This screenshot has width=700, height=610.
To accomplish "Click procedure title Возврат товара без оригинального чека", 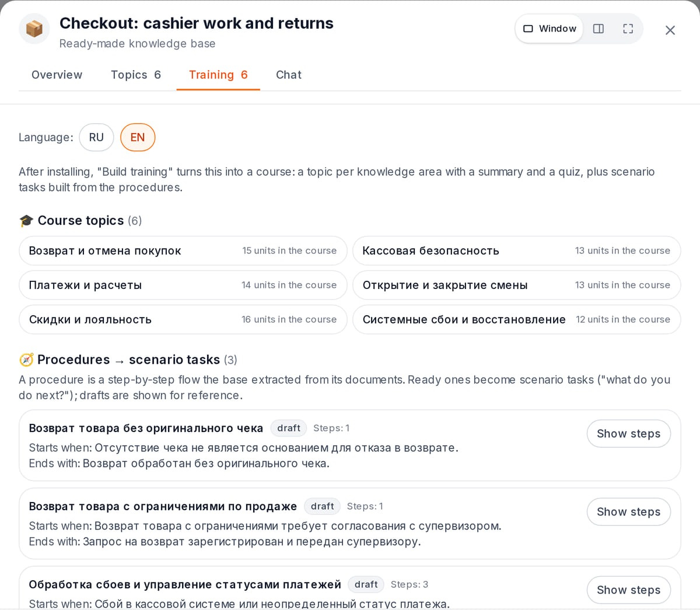I will click(146, 428).
